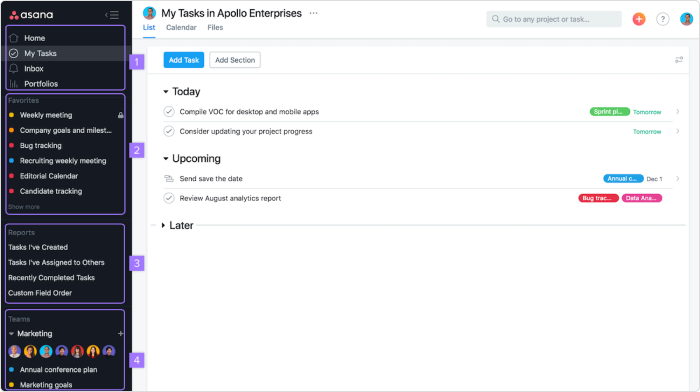The height and width of the screenshot is (392, 700).
Task: Mark Consider updating your project progress complete
Action: [x=169, y=131]
